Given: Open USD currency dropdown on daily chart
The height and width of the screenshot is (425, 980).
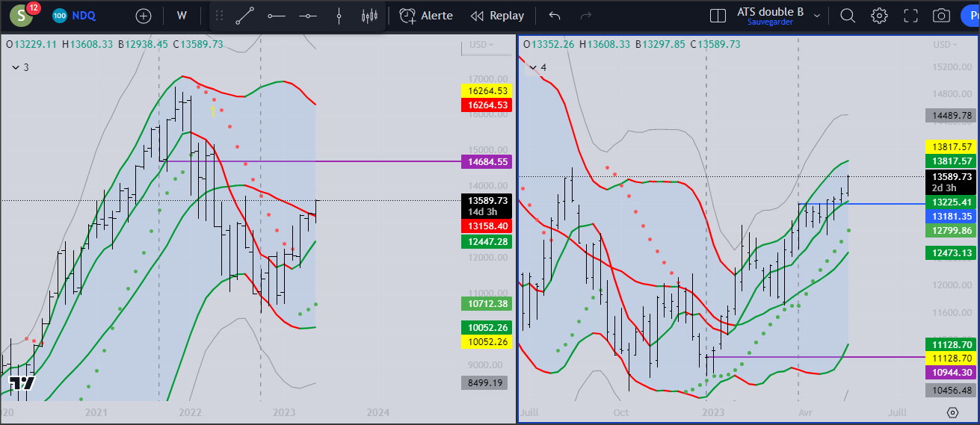Looking at the screenshot, I should pos(945,45).
